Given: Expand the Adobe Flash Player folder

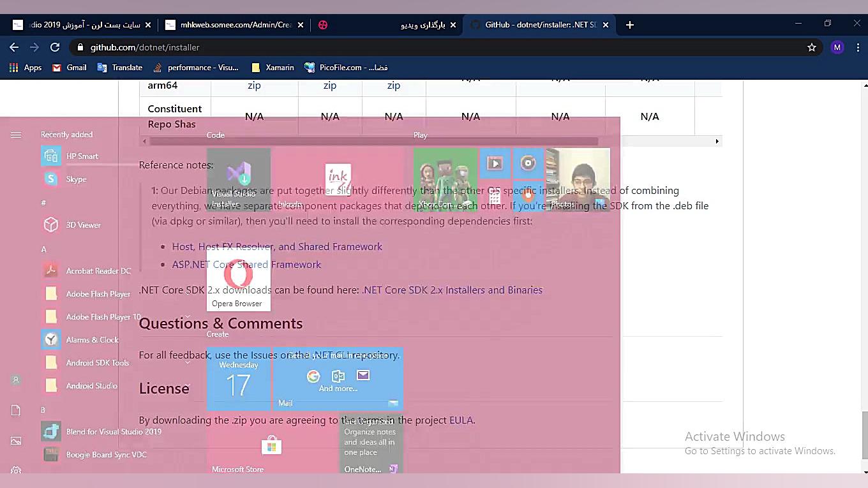Looking at the screenshot, I should point(117,294).
